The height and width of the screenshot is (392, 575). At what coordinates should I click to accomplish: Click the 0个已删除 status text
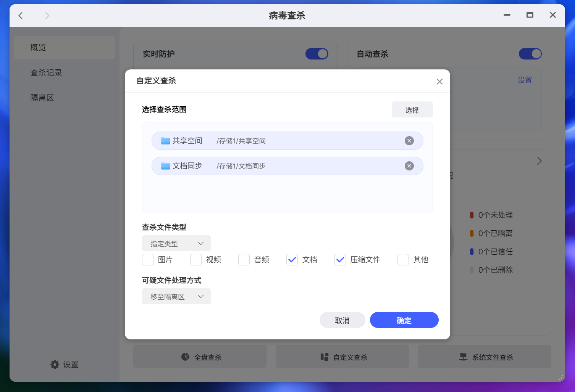[496, 270]
